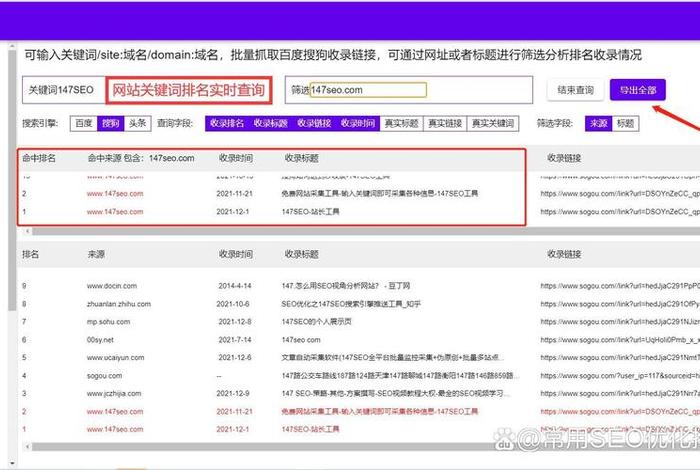Image resolution: width=700 pixels, height=470 pixels.
Task: Click the 导出全部 export button
Action: tap(638, 90)
